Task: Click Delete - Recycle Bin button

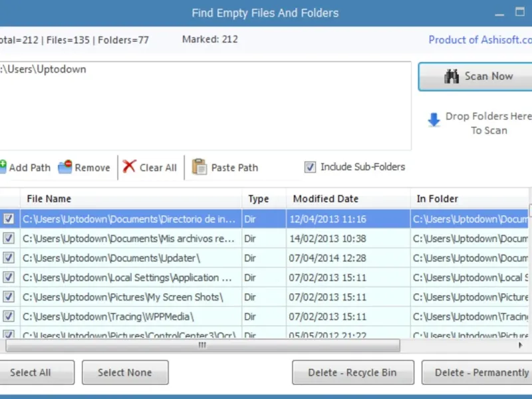Action: click(x=352, y=372)
